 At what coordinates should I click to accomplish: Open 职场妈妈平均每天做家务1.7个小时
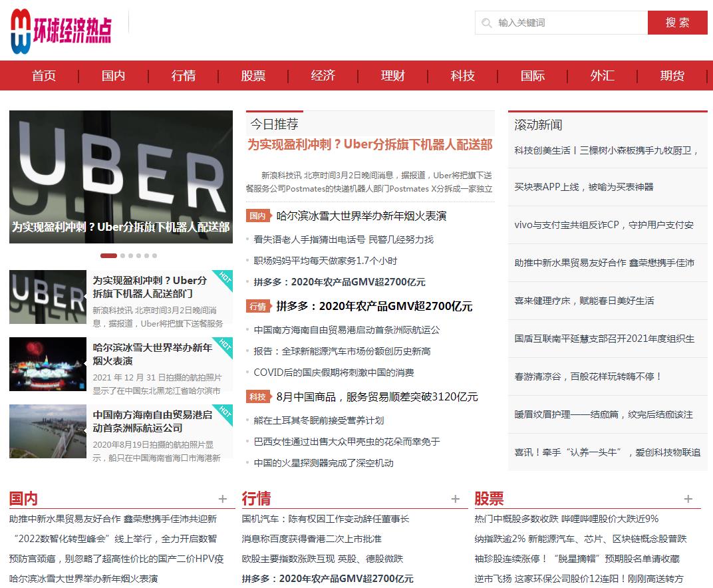(x=326, y=261)
